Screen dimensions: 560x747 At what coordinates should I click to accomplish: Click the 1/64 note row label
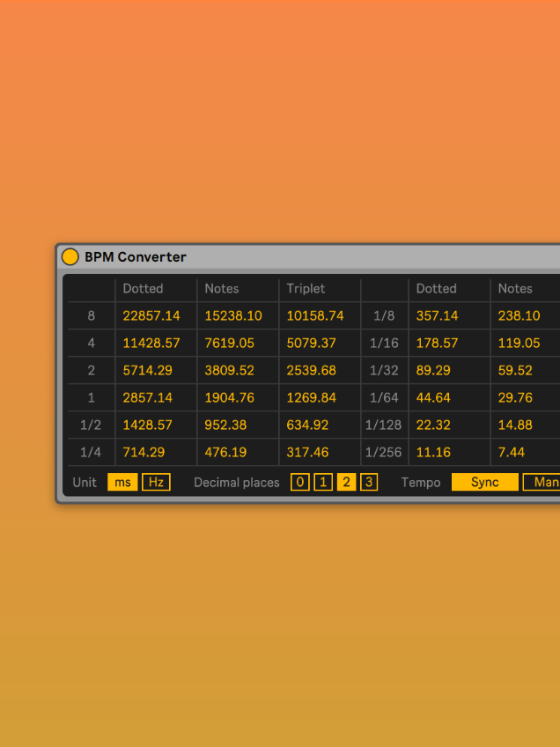(384, 397)
